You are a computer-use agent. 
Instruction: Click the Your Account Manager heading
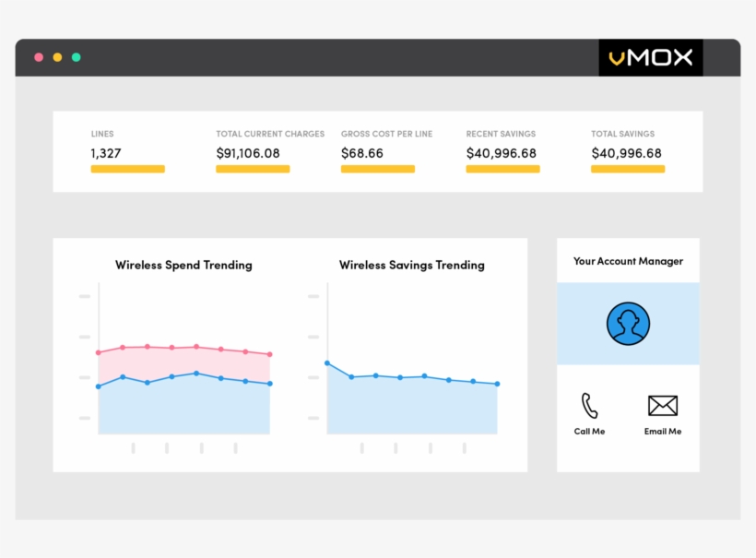click(x=628, y=261)
